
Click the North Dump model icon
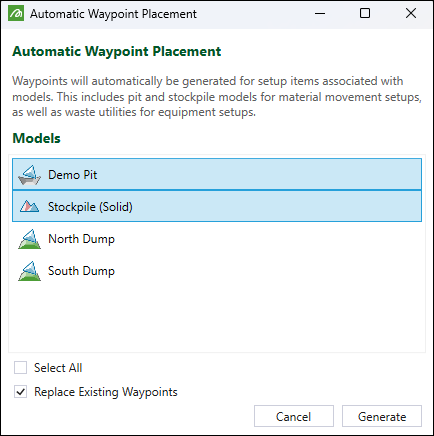29,239
